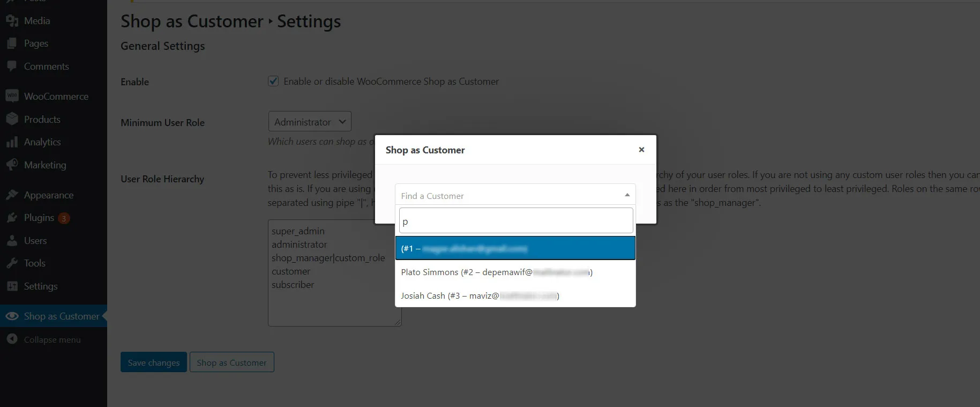Select the highlighted customer #1 result
The height and width of the screenshot is (407, 980).
(x=515, y=248)
